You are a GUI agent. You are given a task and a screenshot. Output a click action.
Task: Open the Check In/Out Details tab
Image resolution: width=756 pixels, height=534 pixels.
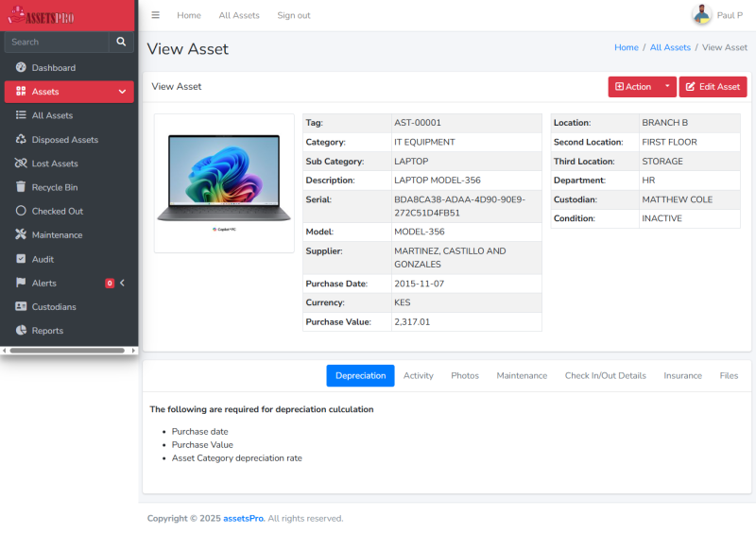tap(605, 376)
